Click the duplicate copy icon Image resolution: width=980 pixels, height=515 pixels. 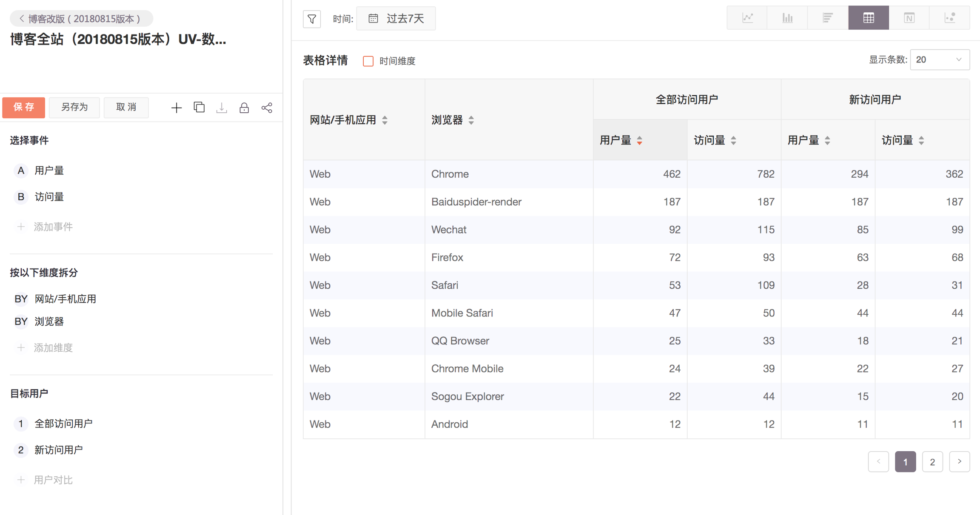coord(199,108)
